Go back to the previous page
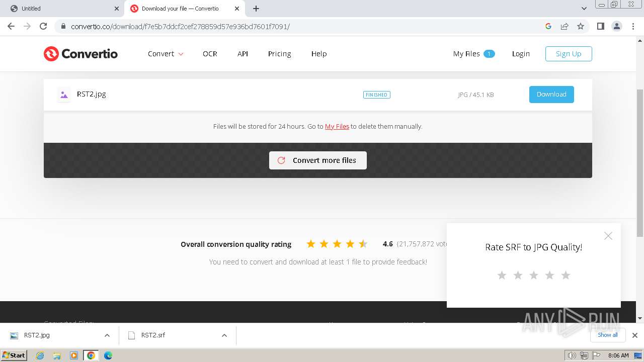644x362 pixels. [x=11, y=26]
